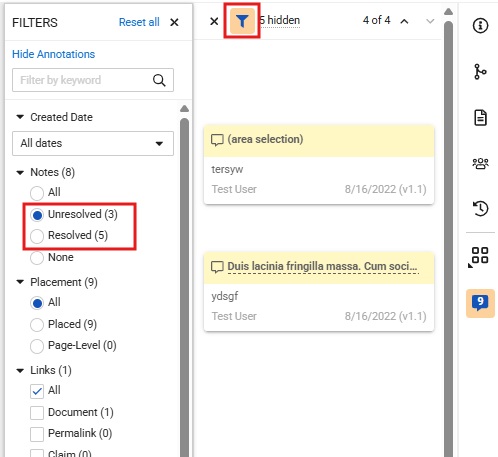Select the area selection annotation card

click(319, 164)
